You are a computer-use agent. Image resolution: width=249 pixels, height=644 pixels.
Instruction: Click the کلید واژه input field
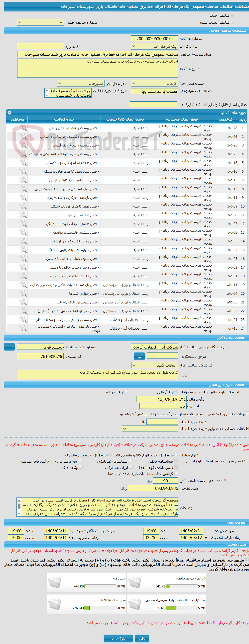40,46
